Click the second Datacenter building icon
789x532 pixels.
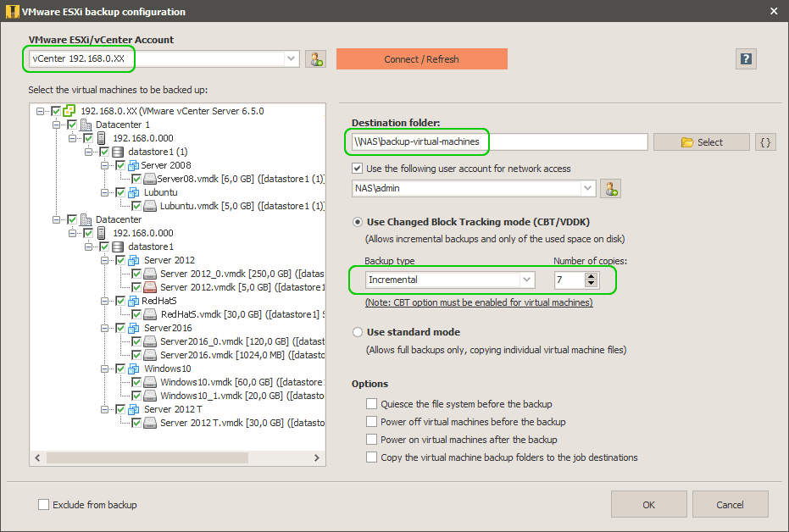pos(86,219)
